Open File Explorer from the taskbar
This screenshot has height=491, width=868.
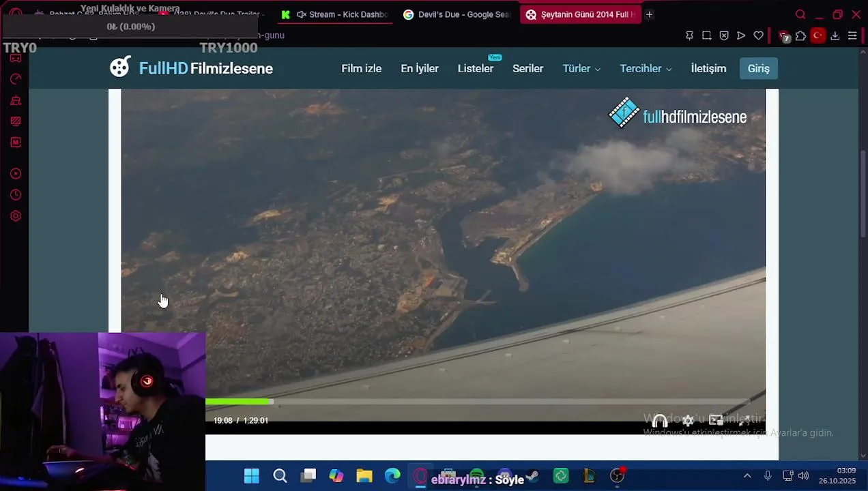[364, 476]
